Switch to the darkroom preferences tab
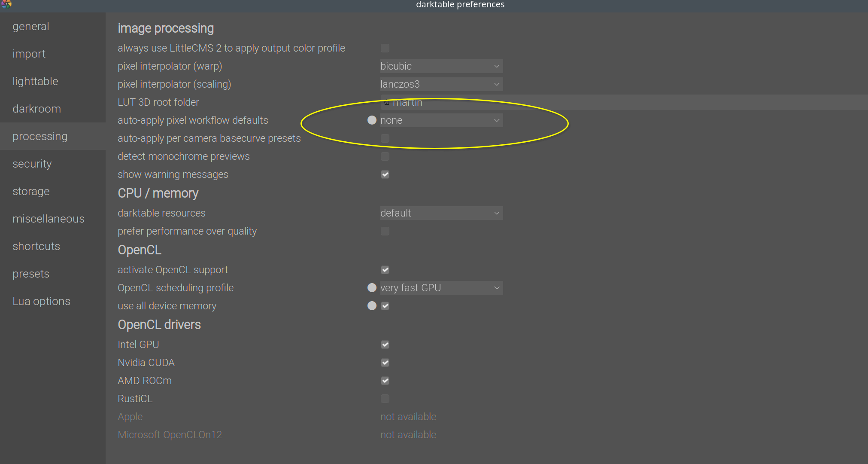 point(36,109)
